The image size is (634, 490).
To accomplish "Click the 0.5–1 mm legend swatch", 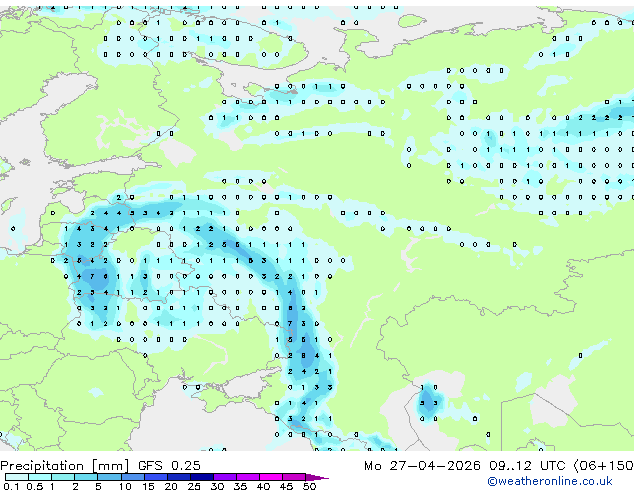I will [40, 477].
